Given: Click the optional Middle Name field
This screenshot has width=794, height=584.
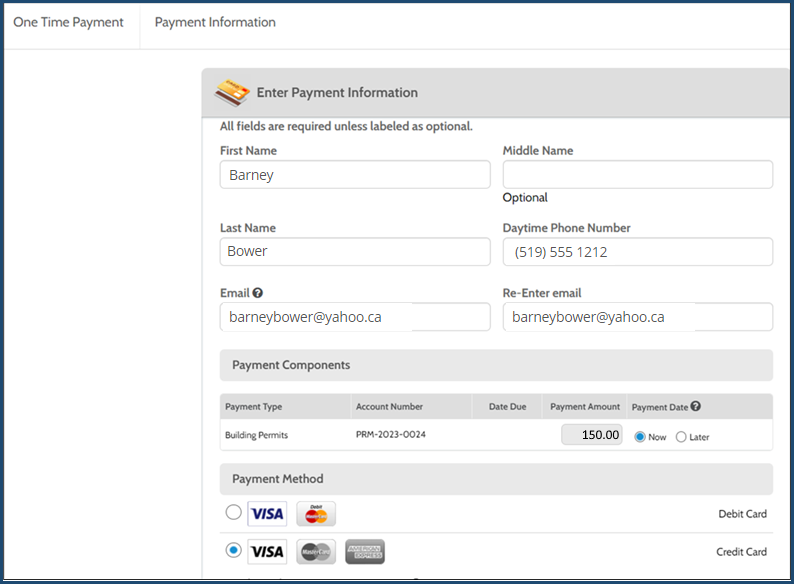Looking at the screenshot, I should click(637, 175).
